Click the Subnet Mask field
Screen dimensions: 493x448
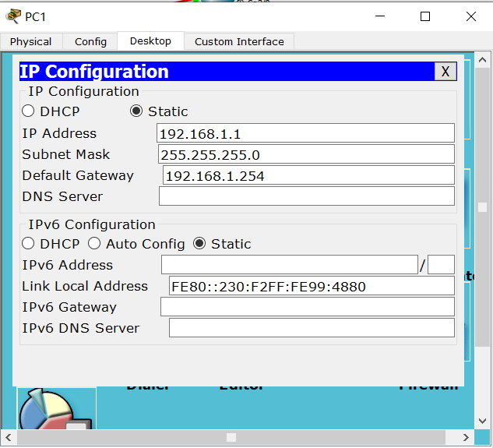tap(306, 154)
